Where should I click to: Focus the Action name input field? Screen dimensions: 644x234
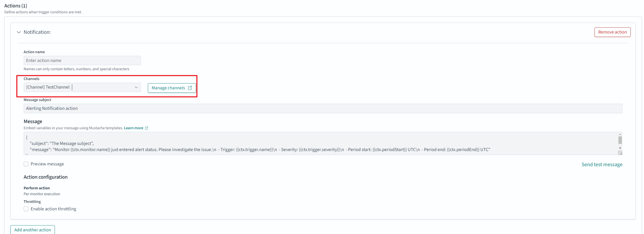pos(82,61)
